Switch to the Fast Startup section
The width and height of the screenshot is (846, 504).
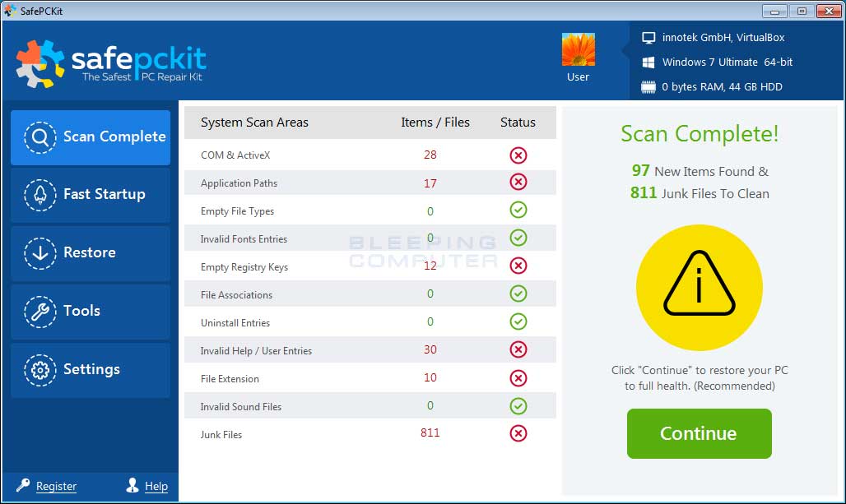(x=91, y=195)
